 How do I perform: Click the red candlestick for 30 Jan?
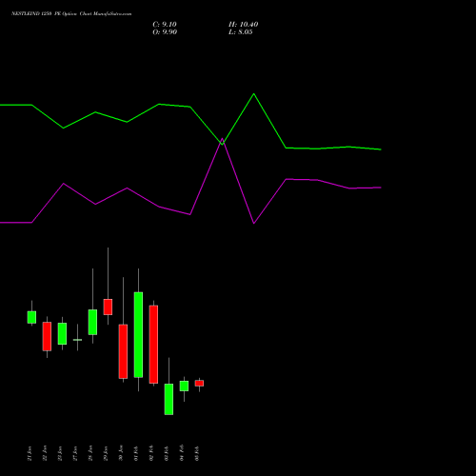[123, 351]
